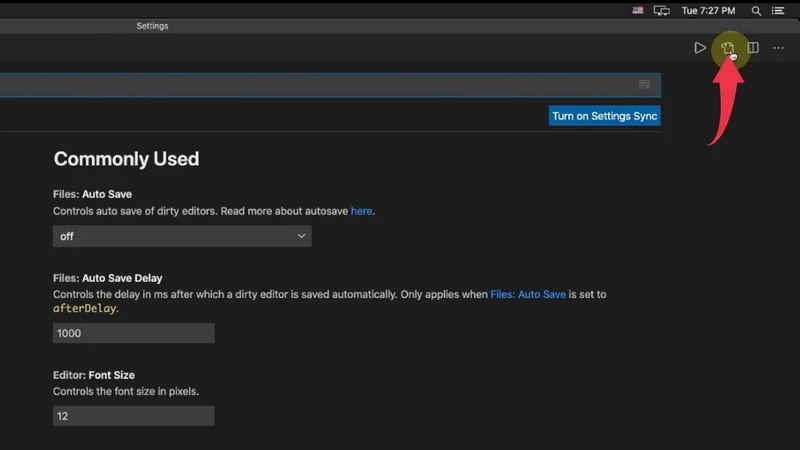Screen dimensions: 800x450
Task: Open the screen mirroring menu bar icon
Action: (x=661, y=11)
